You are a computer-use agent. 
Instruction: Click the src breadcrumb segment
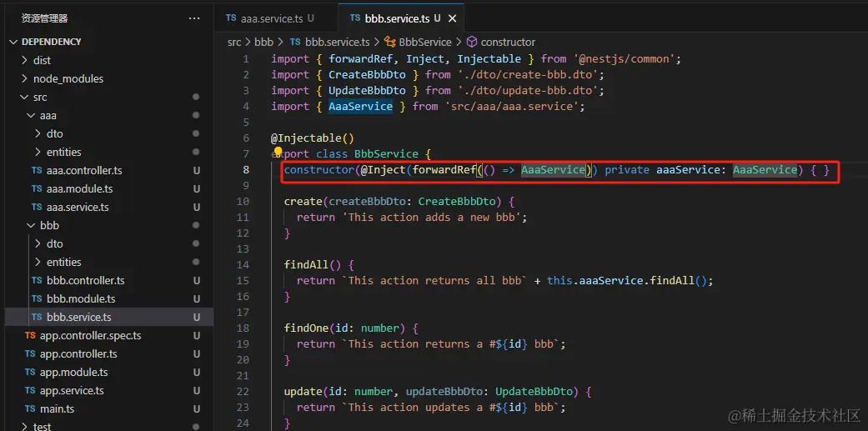(x=234, y=42)
